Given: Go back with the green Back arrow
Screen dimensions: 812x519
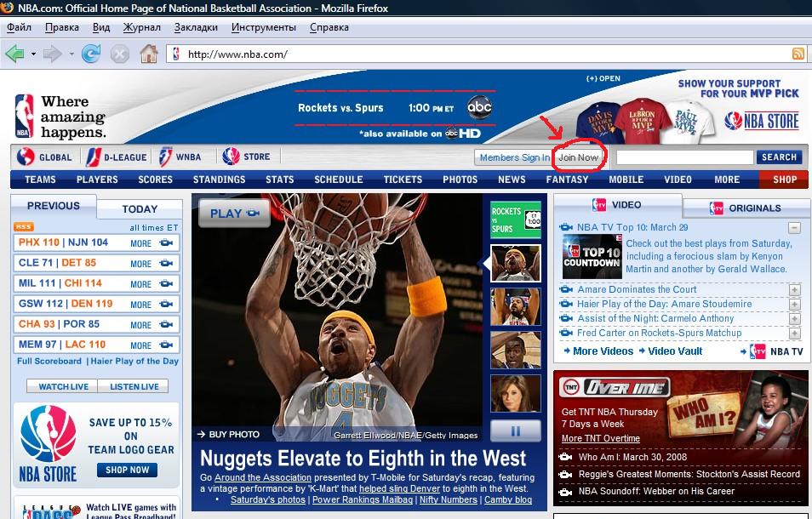Looking at the screenshot, I should coord(14,54).
